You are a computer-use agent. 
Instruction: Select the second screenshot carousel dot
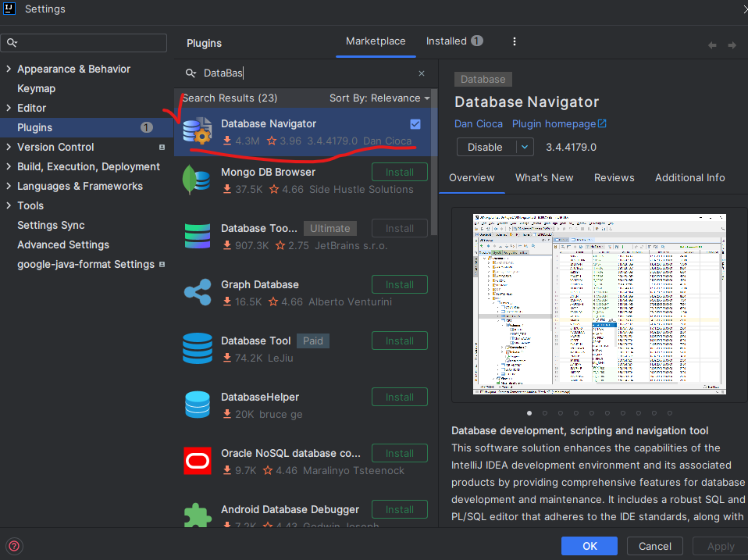coord(544,412)
